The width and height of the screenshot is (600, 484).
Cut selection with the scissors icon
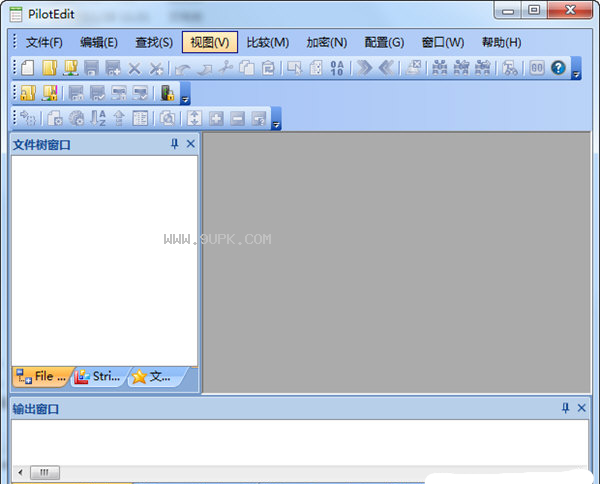(x=226, y=68)
